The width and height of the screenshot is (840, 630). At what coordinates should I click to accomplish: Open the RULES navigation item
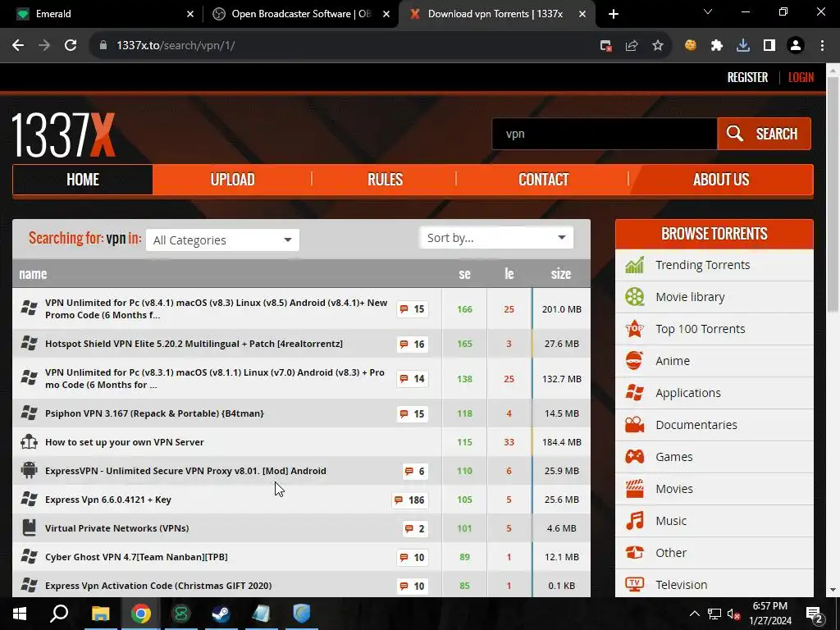(x=385, y=180)
